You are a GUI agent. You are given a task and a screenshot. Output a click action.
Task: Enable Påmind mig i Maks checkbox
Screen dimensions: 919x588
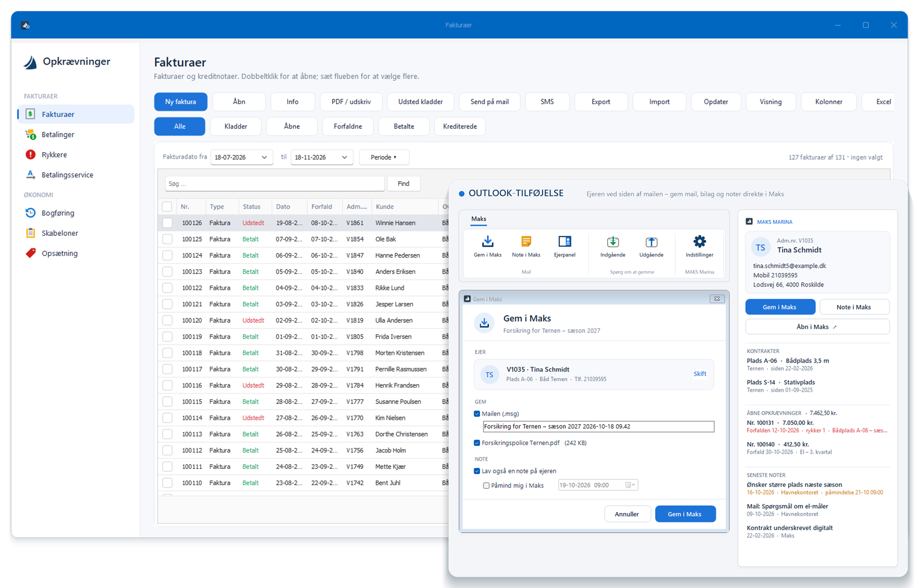tap(486, 486)
